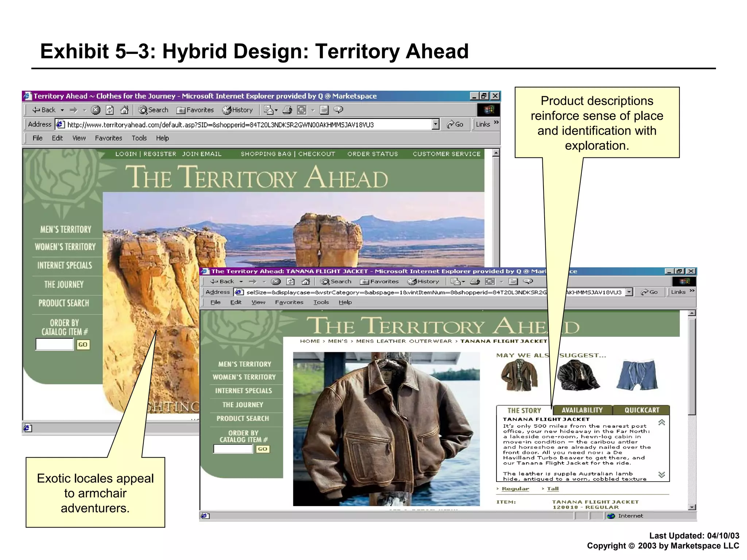Click SHOPPING BAG link on homepage
This screenshot has height=560, width=747.
pos(266,154)
